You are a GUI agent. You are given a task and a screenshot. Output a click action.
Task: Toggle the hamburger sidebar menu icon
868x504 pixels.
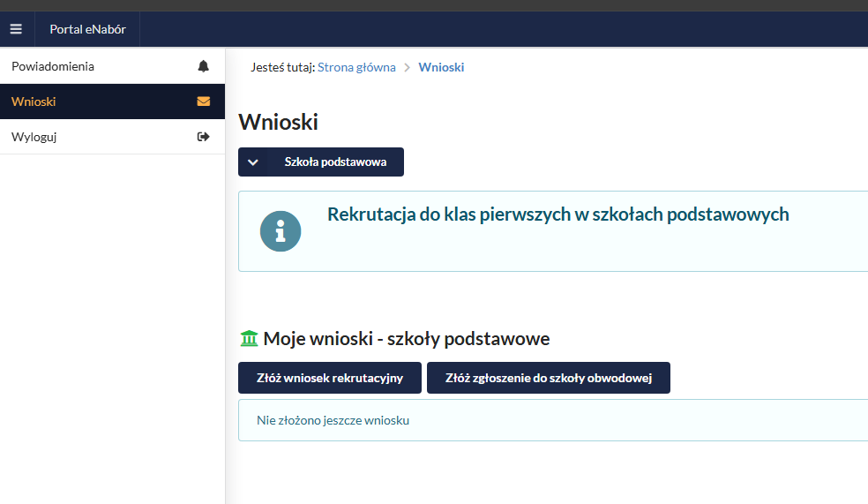16,29
